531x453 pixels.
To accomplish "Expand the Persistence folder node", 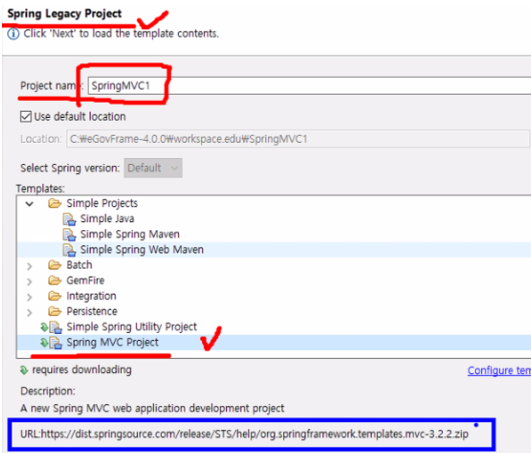I will click(x=29, y=312).
